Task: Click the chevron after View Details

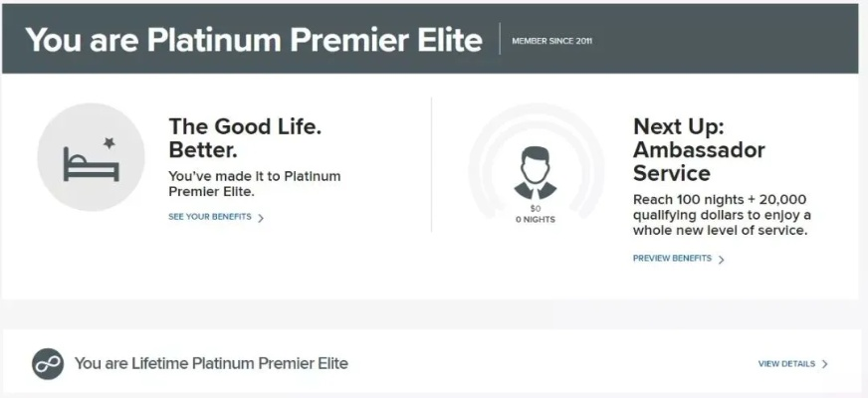Action: coord(825,364)
